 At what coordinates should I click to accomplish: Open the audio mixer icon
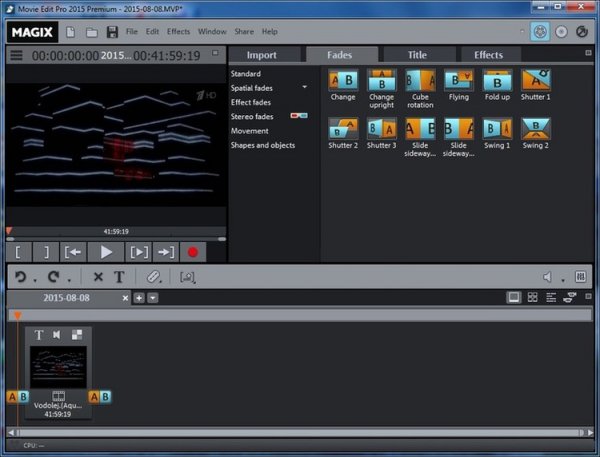(x=580, y=276)
